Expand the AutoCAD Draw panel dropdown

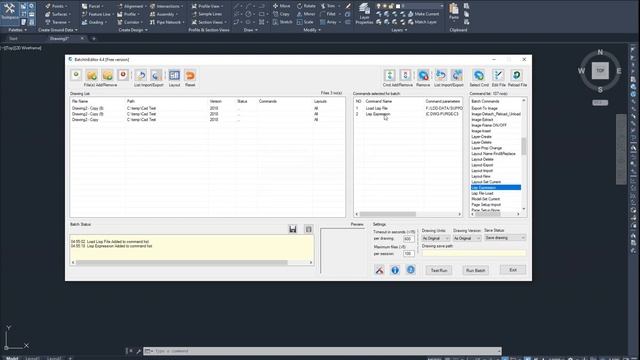pyautogui.click(x=251, y=30)
